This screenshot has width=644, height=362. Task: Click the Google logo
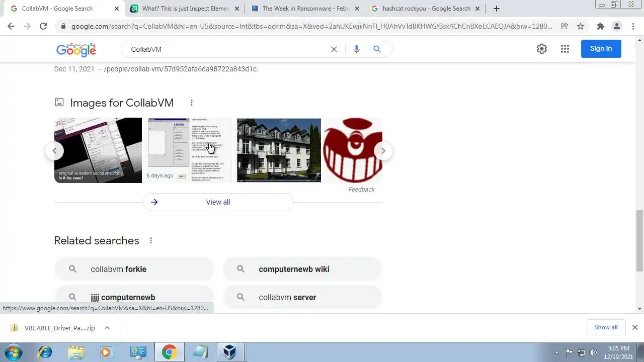pos(76,49)
